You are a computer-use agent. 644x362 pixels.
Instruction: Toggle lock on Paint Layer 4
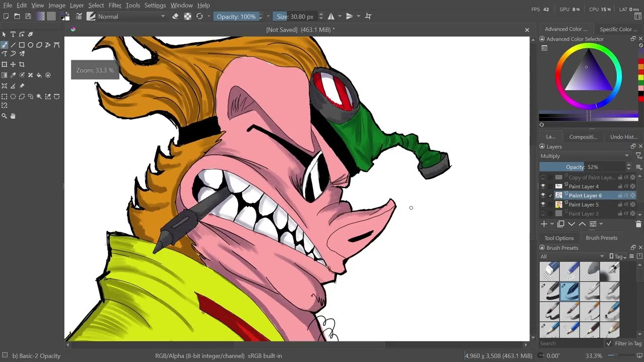(x=620, y=187)
